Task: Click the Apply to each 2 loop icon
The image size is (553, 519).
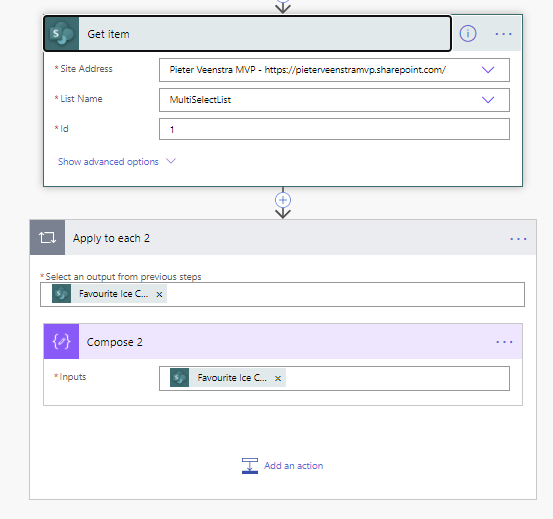Action: (47, 237)
